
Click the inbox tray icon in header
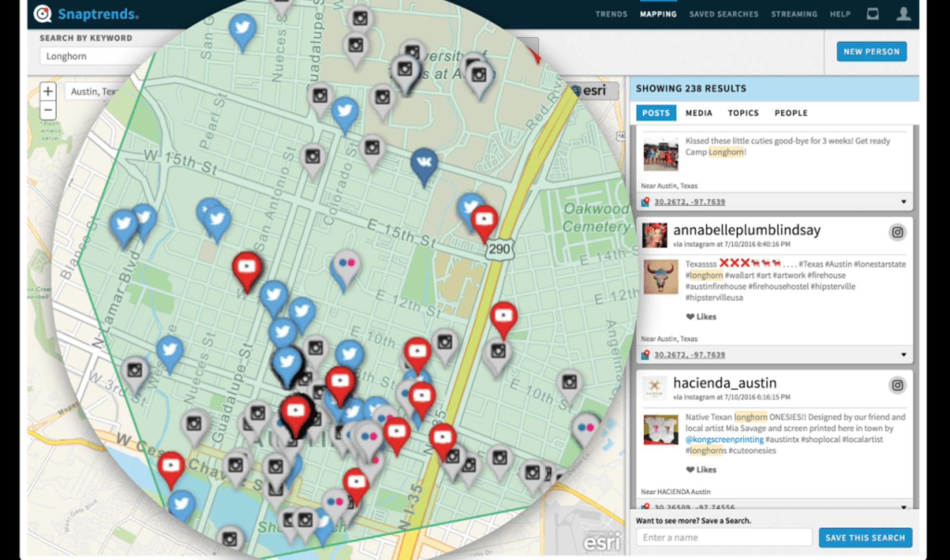click(x=873, y=14)
